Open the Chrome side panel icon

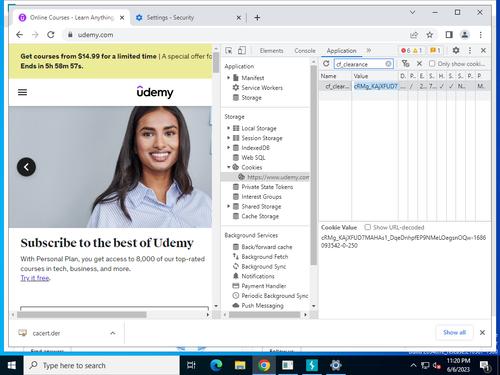coord(449,35)
